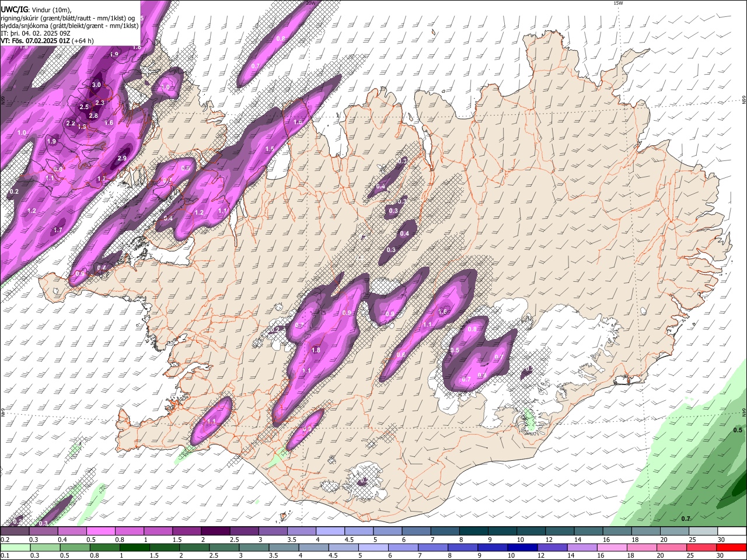
Task: Click snow legend swatch between 4 and 4.5
Action: point(330,531)
